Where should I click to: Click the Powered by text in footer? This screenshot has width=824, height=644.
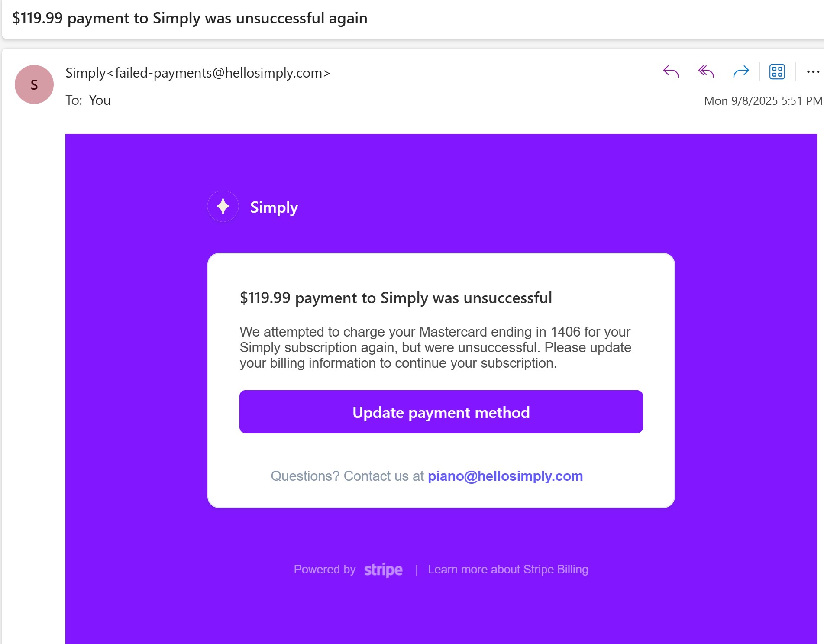(x=325, y=569)
